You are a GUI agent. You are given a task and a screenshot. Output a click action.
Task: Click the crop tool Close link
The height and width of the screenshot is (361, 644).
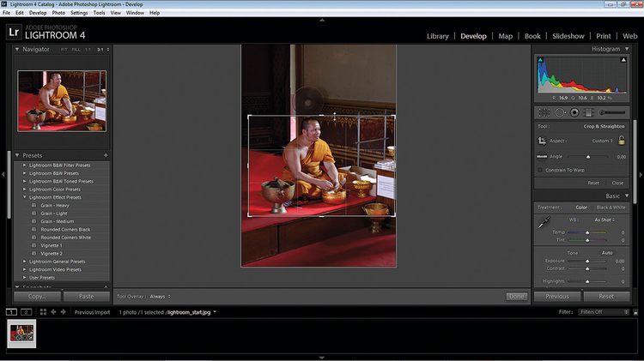pos(617,183)
